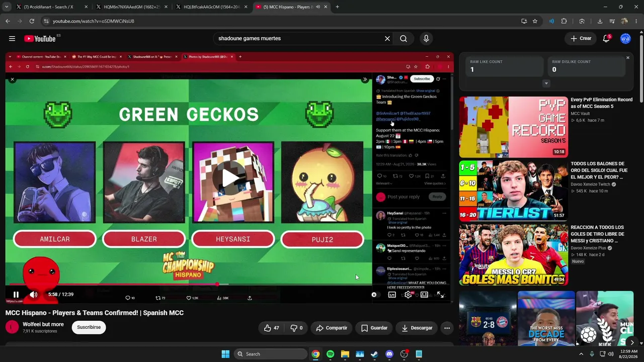Mute the MCC Hispano tab audio icon

point(318,7)
